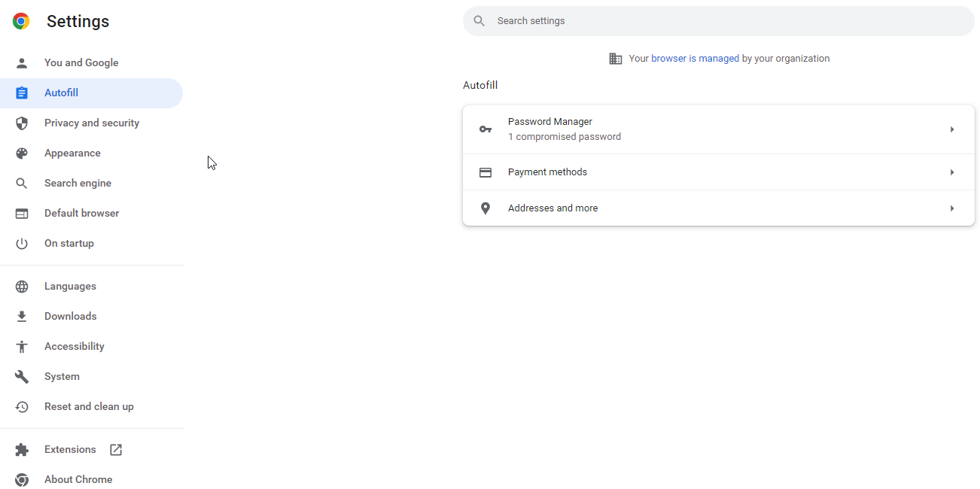The height and width of the screenshot is (489, 980).
Task: Click the credit card icon for Payment methods
Action: [485, 172]
